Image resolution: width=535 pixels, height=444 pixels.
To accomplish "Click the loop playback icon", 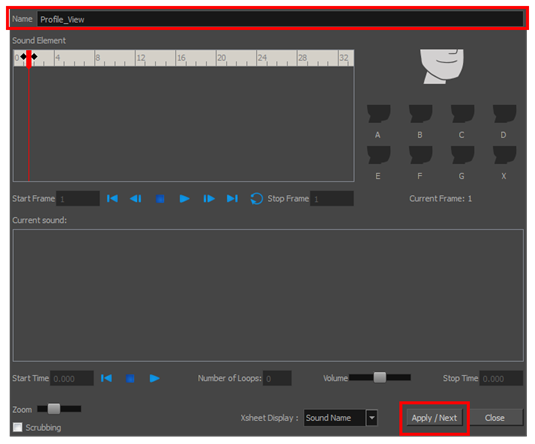I will (257, 199).
